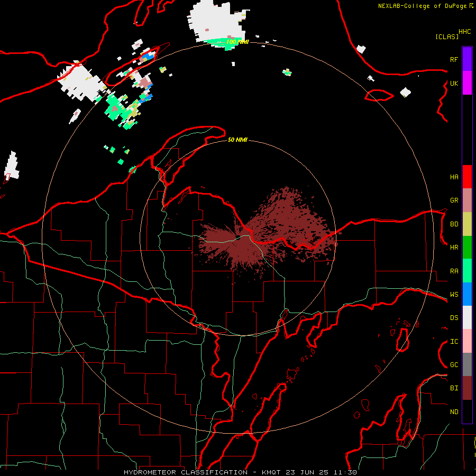Click the RF legend label
The width and height of the screenshot is (476, 476).
(x=454, y=59)
